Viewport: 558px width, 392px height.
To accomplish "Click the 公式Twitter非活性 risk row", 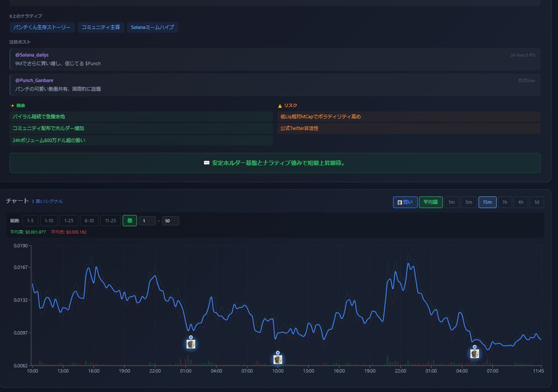I will (x=409, y=128).
